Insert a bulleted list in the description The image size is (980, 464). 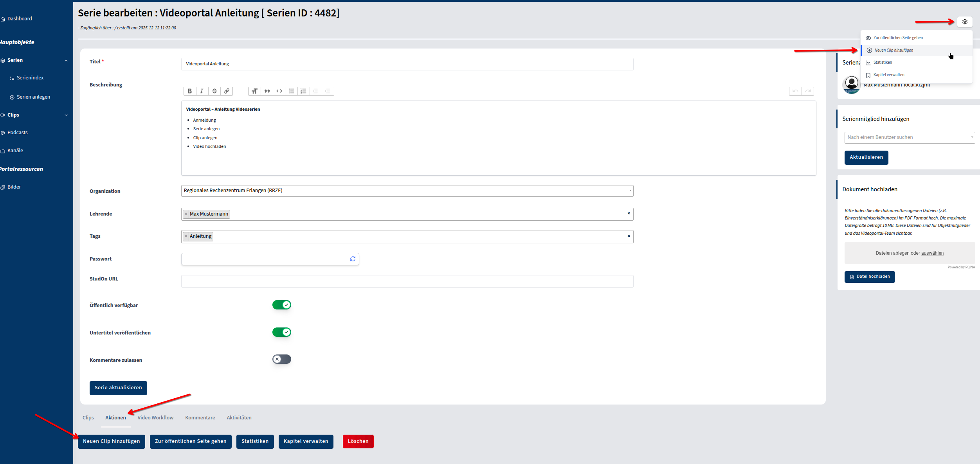click(x=291, y=91)
